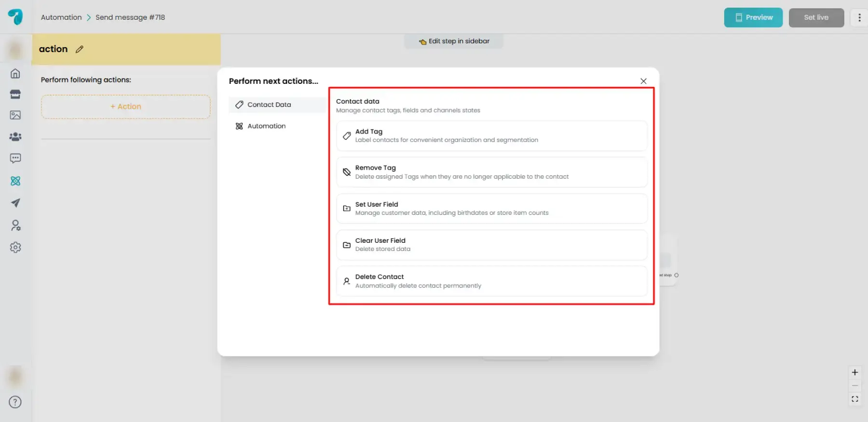
Task: Click the home icon in left sidebar
Action: click(x=15, y=74)
